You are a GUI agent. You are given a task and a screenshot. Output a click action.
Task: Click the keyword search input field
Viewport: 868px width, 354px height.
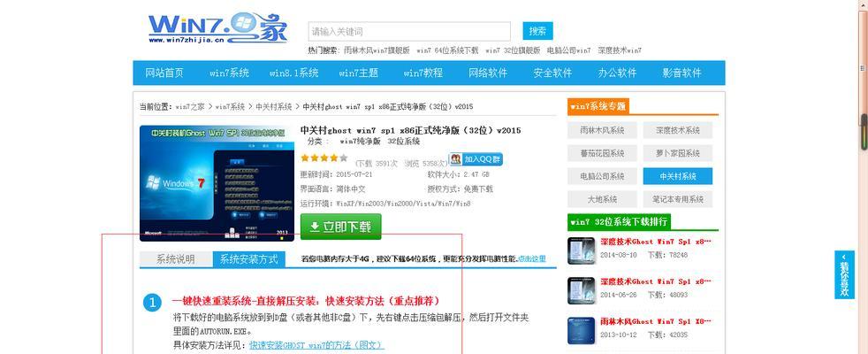pos(409,32)
